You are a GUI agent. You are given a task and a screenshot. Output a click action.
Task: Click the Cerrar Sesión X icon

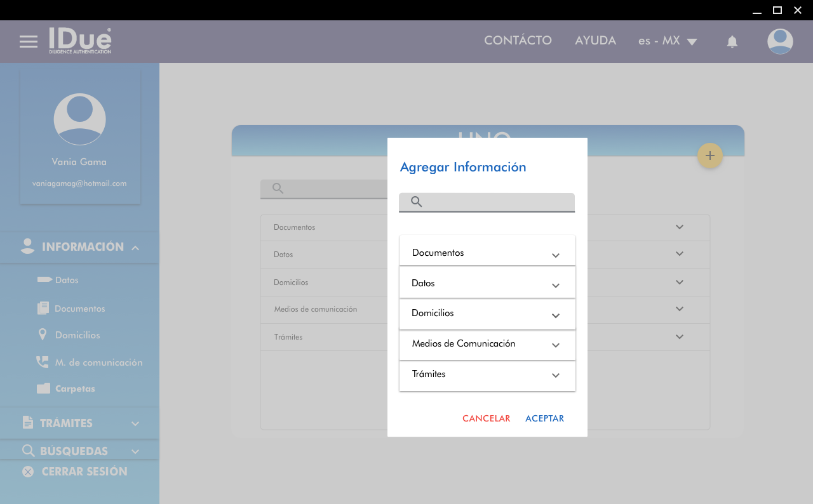[x=28, y=472]
